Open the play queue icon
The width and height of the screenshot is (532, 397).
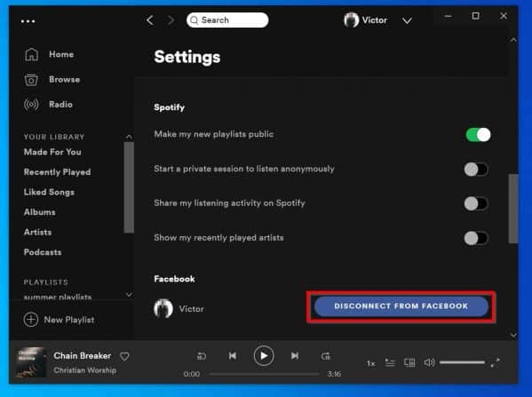[390, 362]
